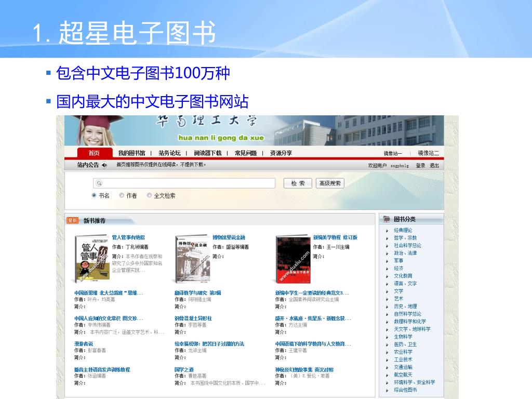The width and height of the screenshot is (532, 399).
Task: Open book link 翻译教学与研究 第2辑
Action: pyautogui.click(x=198, y=293)
